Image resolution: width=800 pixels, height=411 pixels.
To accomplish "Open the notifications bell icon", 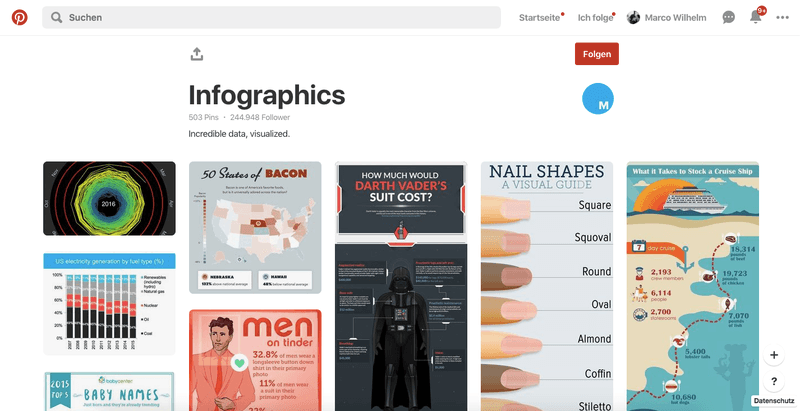I will 756,17.
